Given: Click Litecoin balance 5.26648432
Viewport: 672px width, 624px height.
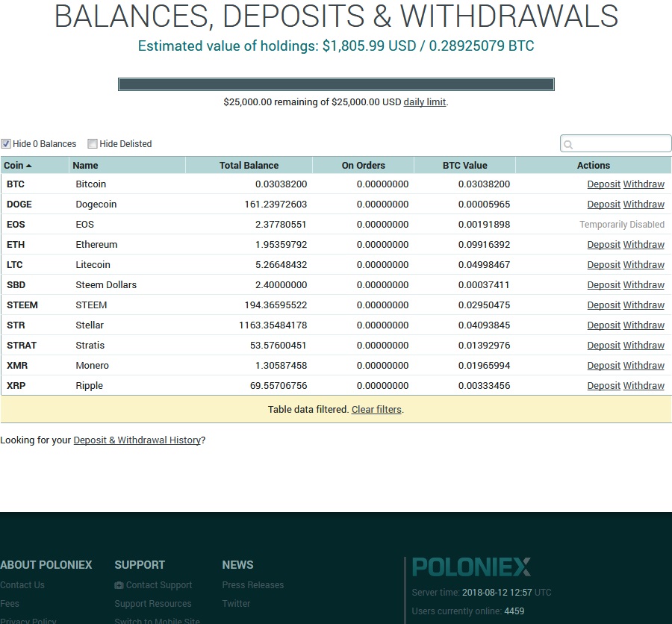Looking at the screenshot, I should click(x=281, y=265).
